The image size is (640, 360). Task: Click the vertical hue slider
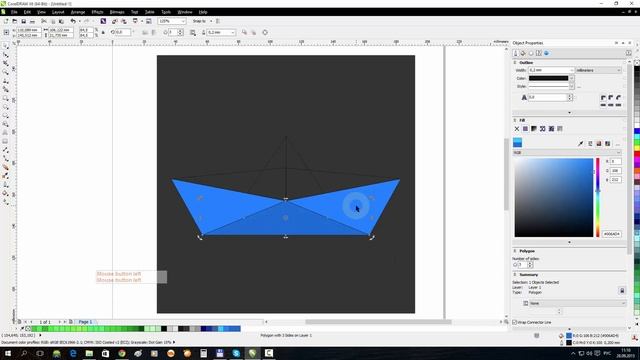click(598, 198)
